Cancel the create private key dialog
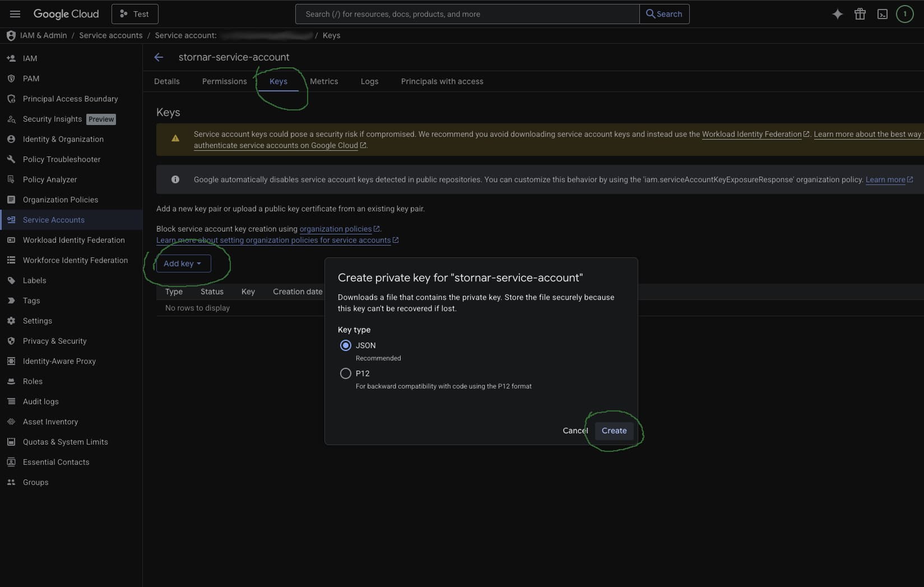 (575, 431)
